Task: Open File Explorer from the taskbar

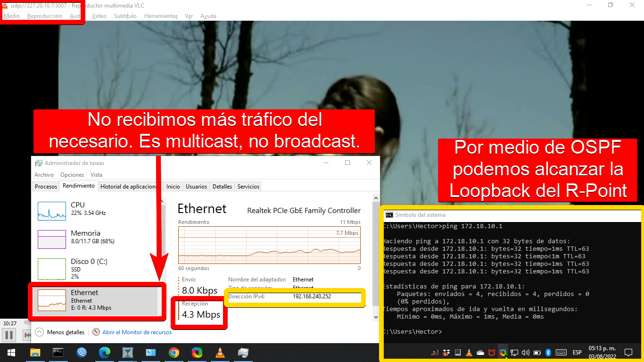Action: (35, 352)
